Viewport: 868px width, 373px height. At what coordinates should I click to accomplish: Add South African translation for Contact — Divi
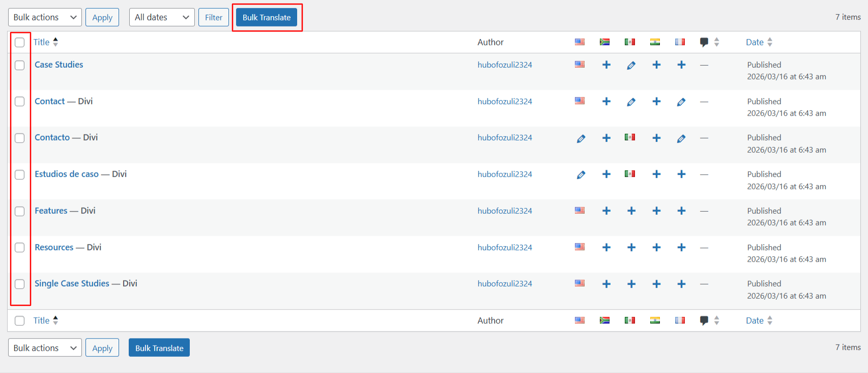[606, 101]
